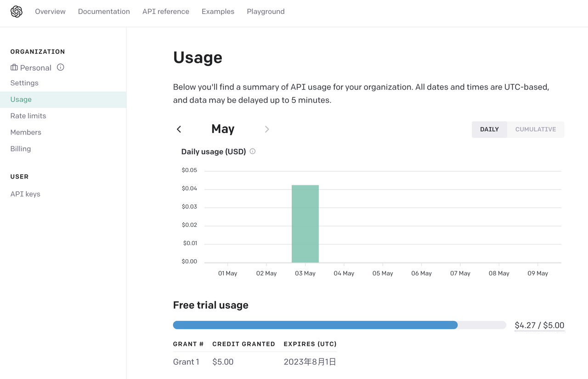
Task: Select Rate limits in sidebar
Action: tap(28, 116)
